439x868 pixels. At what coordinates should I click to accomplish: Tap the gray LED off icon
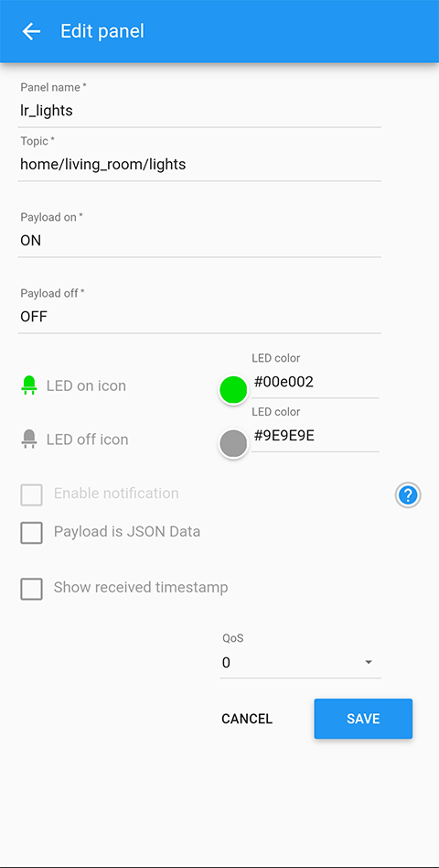click(x=28, y=439)
